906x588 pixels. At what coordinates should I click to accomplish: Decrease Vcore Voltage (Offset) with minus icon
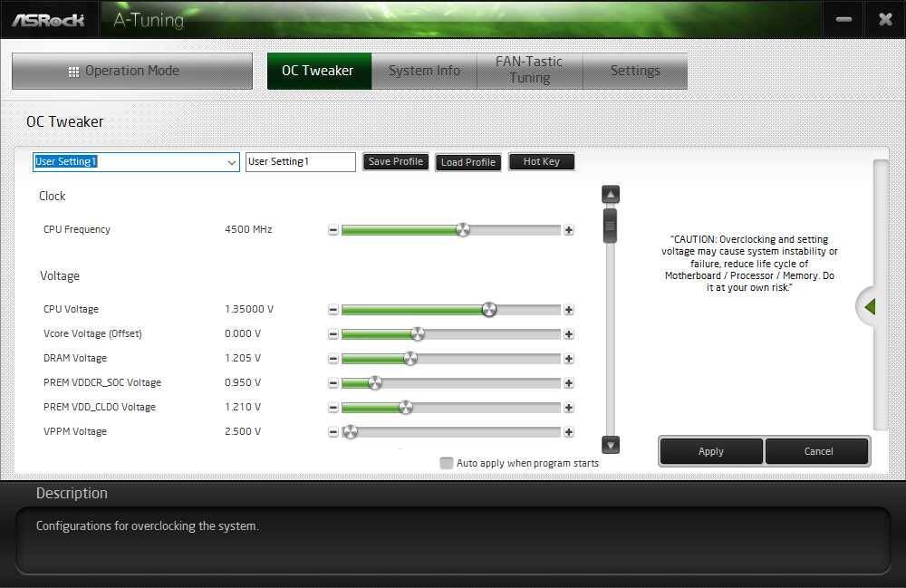click(x=333, y=333)
